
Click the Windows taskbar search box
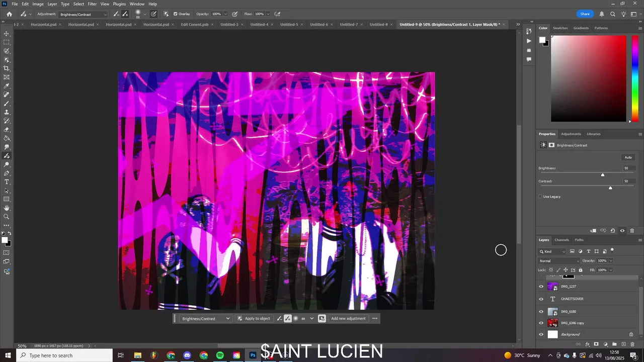coord(64,355)
